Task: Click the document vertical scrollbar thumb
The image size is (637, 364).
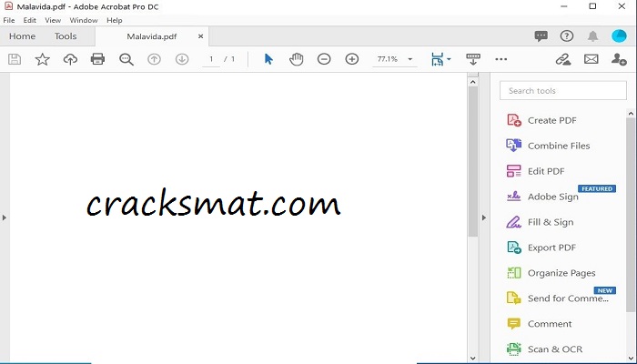Action: (472, 162)
